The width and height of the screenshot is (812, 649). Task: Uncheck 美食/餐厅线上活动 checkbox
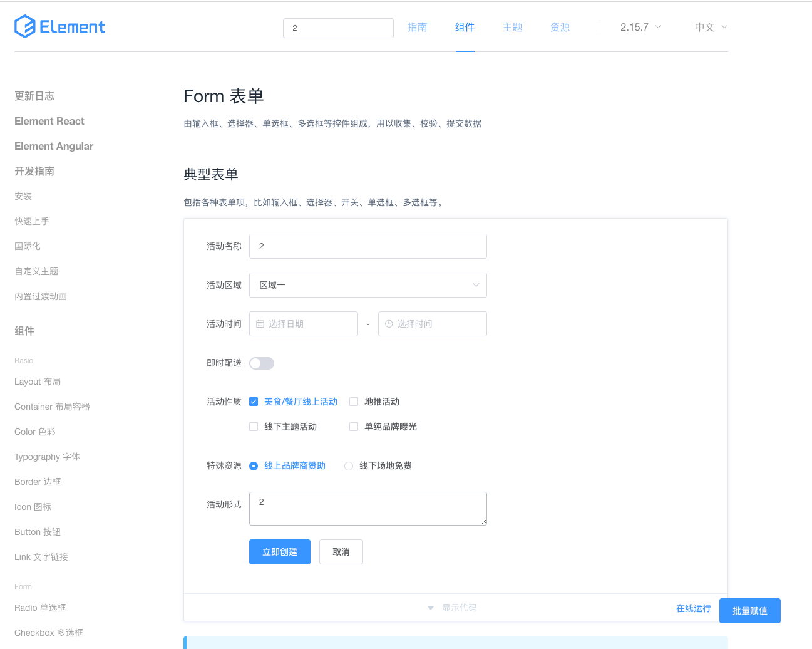click(x=254, y=402)
